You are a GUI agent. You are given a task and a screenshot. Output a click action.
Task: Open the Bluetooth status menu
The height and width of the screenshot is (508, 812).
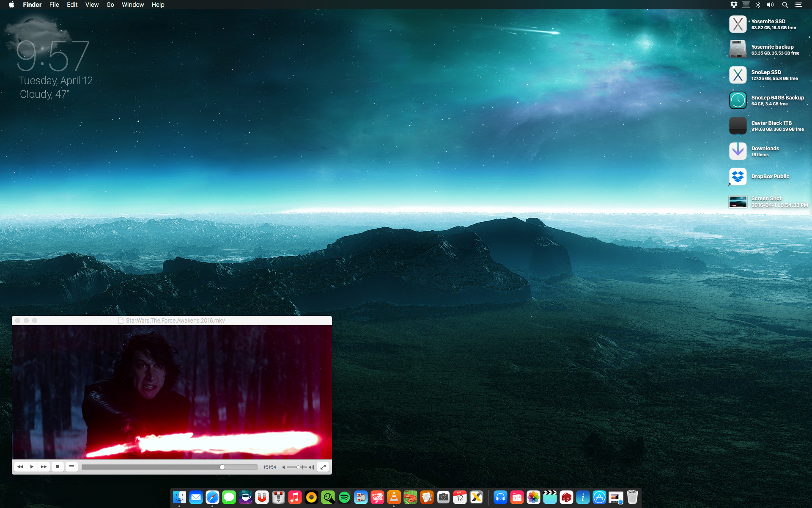[758, 5]
